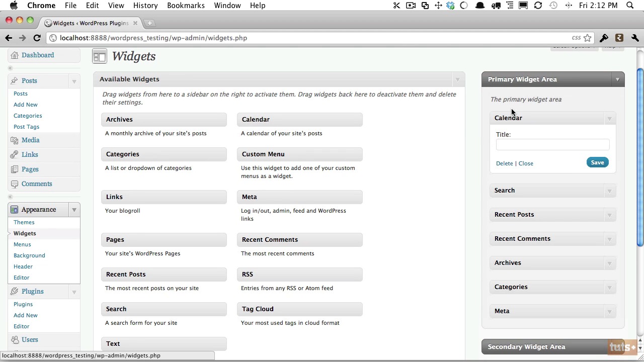Open the Bookmarks menu
This screenshot has width=644, height=362.
[186, 6]
